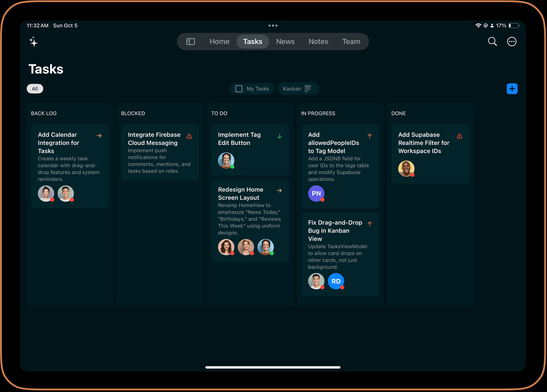Open the Home tab
The width and height of the screenshot is (547, 392).
(x=219, y=41)
